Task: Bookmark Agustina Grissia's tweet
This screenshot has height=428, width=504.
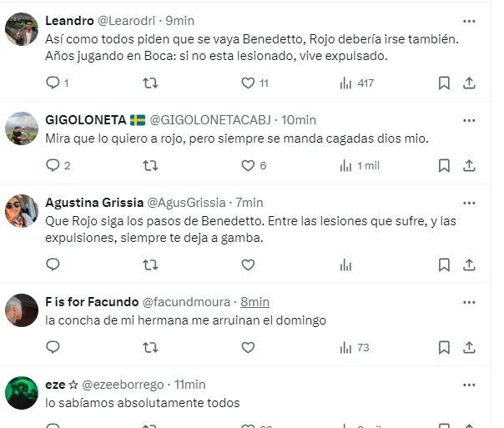Action: click(444, 264)
